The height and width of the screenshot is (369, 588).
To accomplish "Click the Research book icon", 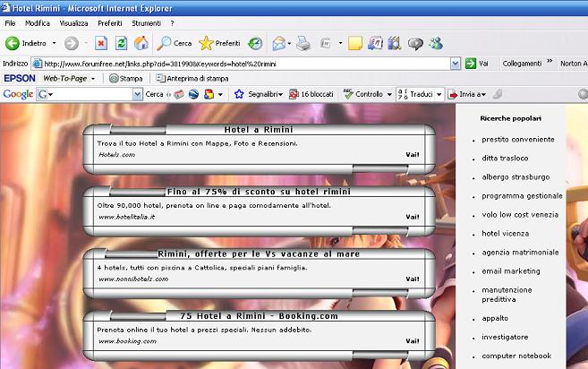I will click(394, 44).
